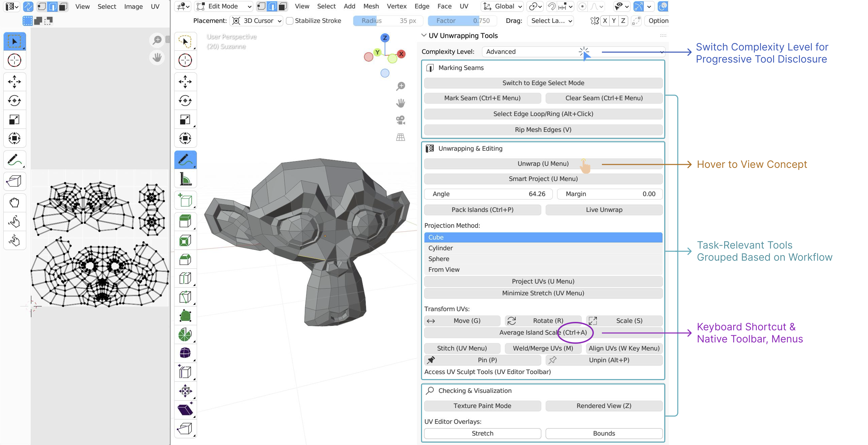Open the Image menu in the UV editor
The width and height of the screenshot is (868, 445).
(133, 6)
